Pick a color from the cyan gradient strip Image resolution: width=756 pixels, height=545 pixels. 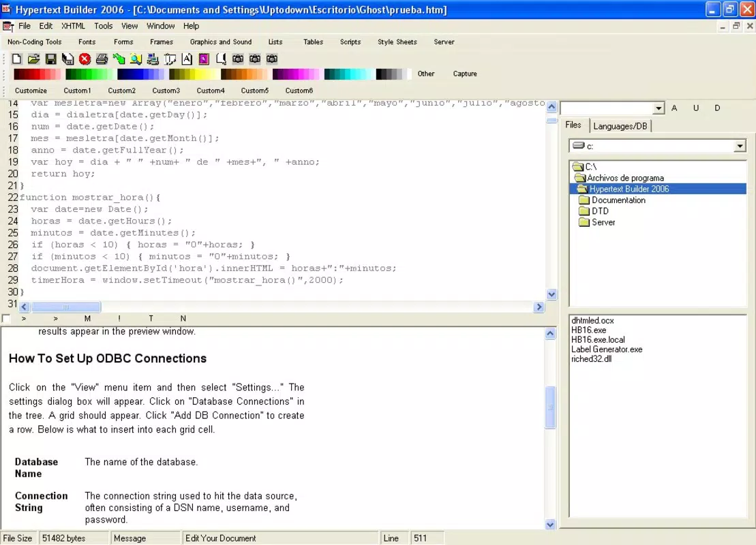coord(348,74)
